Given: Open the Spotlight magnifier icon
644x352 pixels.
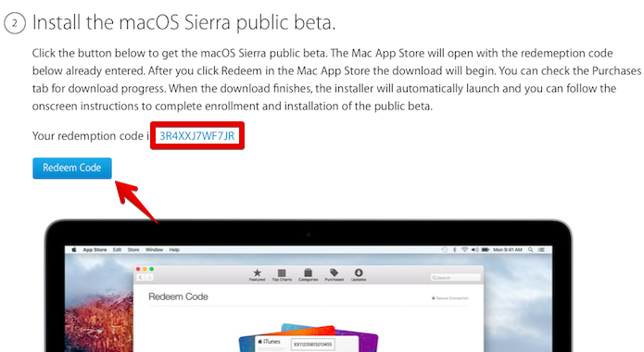Looking at the screenshot, I should [531, 250].
